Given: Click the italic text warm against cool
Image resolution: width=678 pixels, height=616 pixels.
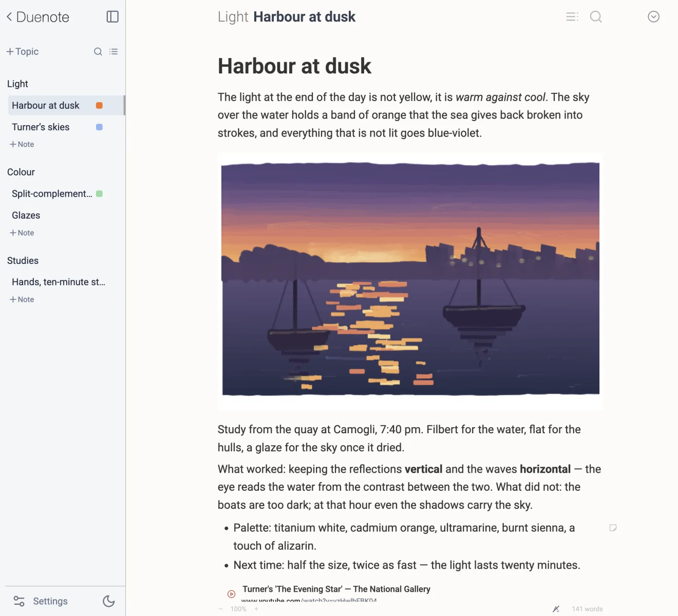Looking at the screenshot, I should (500, 97).
